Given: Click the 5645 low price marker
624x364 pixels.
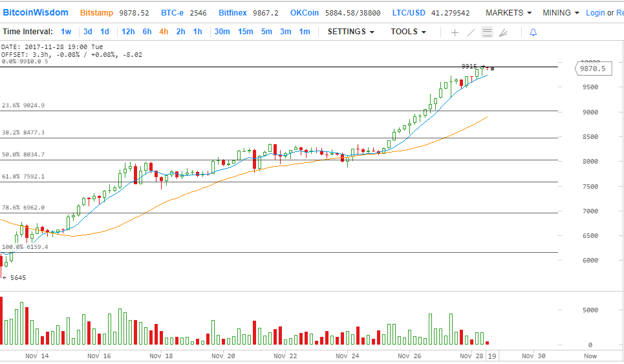Looking at the screenshot, I should pos(16,277).
